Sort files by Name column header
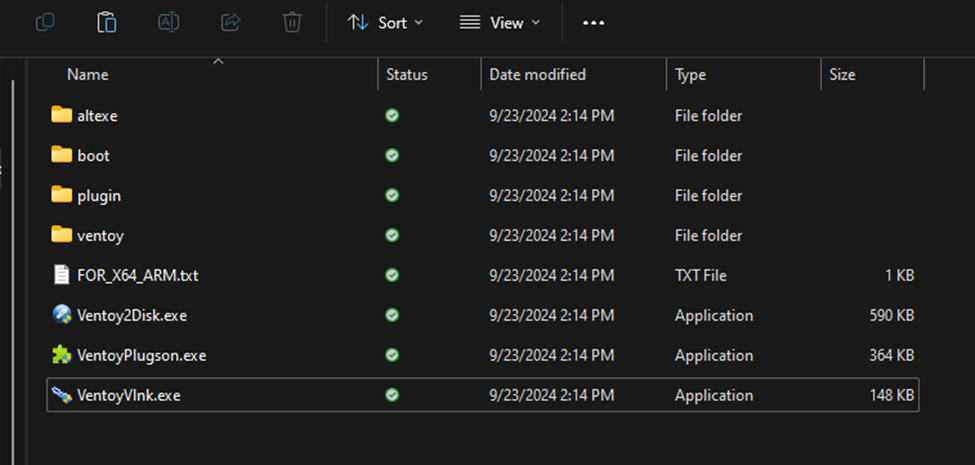Screen dimensions: 975x465 [88, 75]
